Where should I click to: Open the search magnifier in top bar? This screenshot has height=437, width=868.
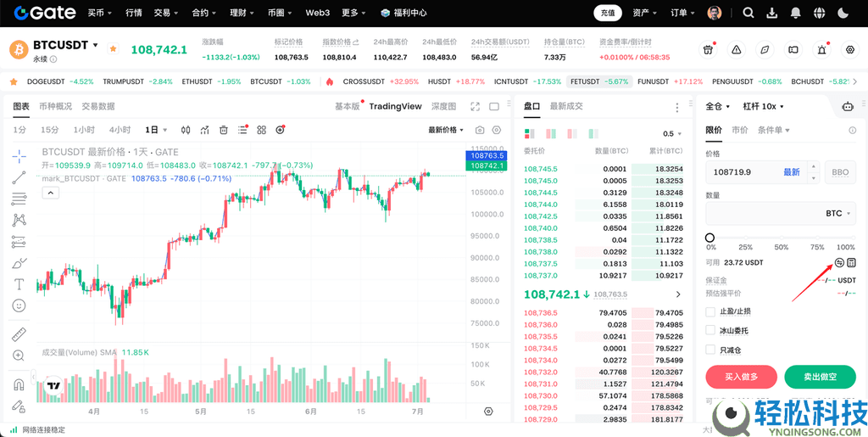pyautogui.click(x=748, y=13)
